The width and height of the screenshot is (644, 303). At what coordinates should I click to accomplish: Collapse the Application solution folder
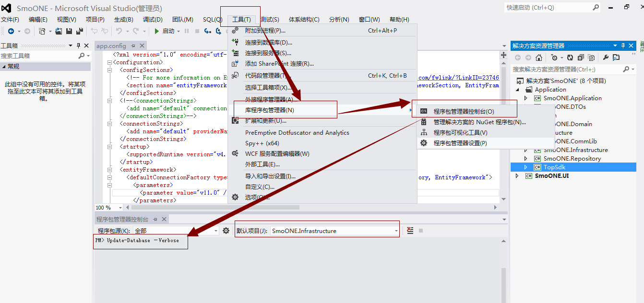[x=518, y=90]
